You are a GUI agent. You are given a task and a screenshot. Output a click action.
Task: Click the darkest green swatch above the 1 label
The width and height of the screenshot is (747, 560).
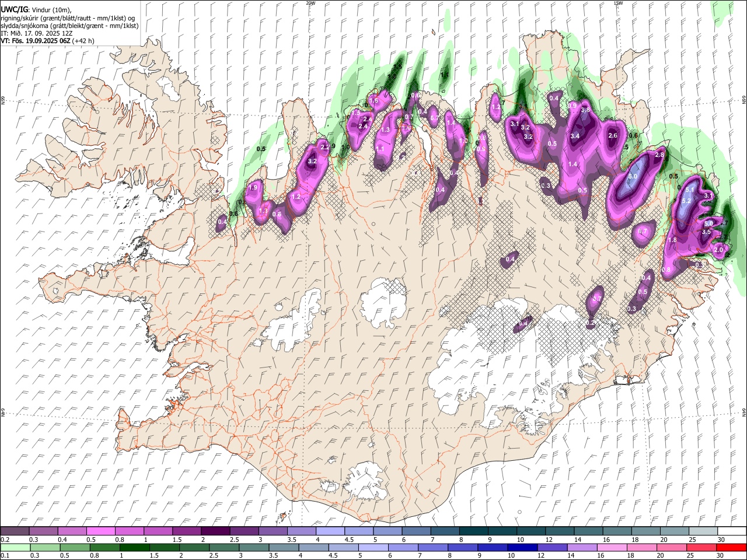(134, 547)
